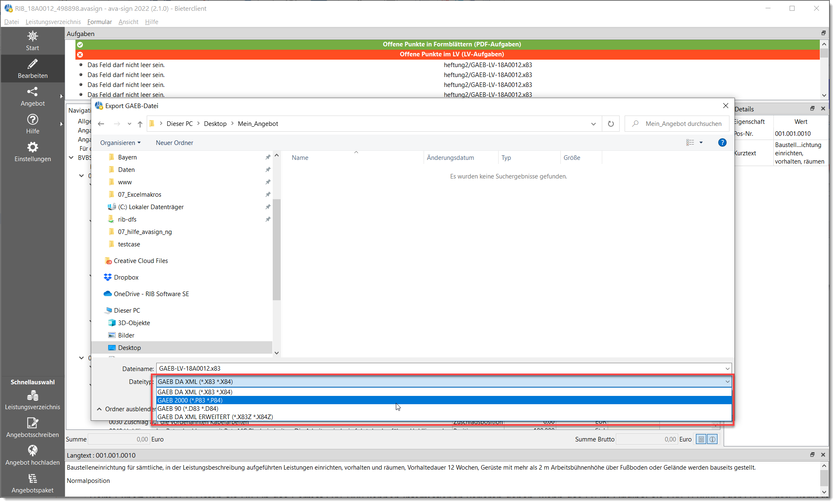Select GAEB DA XML (*.X83 *.X84) list option
The height and width of the screenshot is (504, 836).
coord(444,392)
